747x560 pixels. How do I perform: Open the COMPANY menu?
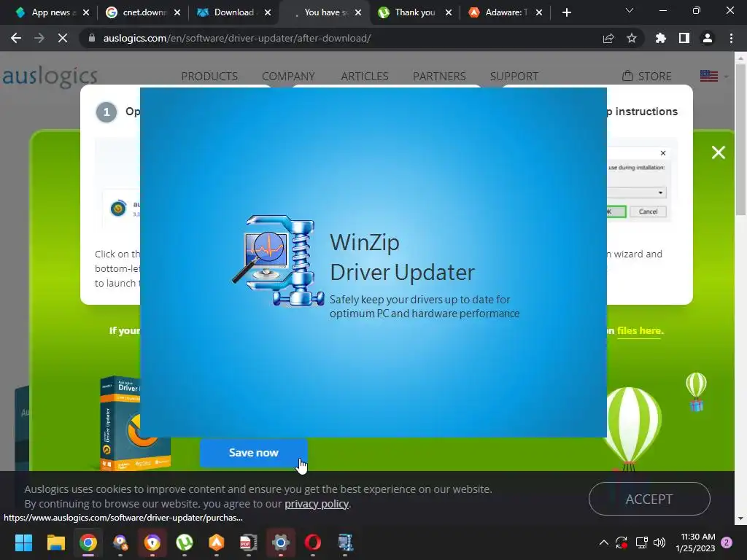[x=288, y=76]
